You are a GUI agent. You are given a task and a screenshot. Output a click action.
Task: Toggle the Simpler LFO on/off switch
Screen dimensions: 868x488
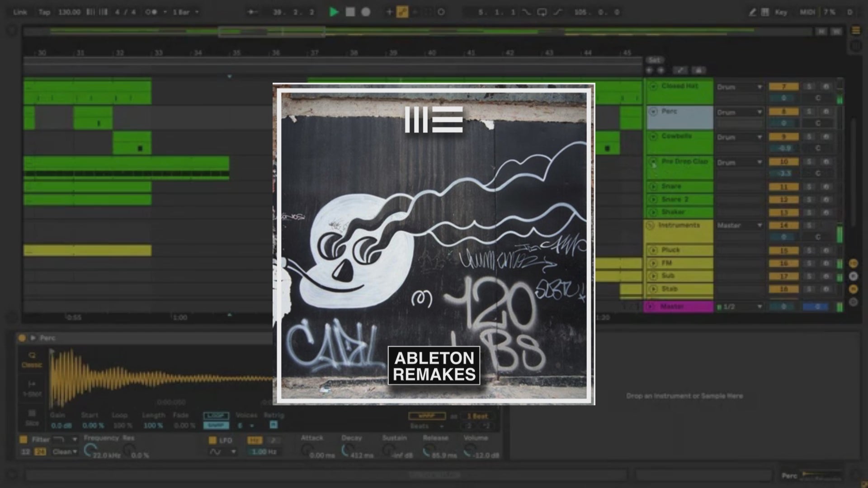(x=212, y=440)
